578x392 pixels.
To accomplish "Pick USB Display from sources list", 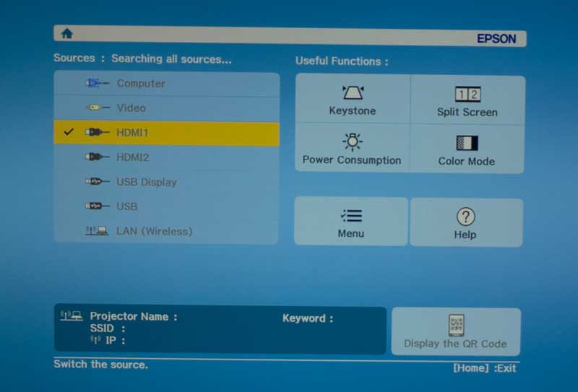I will [146, 182].
